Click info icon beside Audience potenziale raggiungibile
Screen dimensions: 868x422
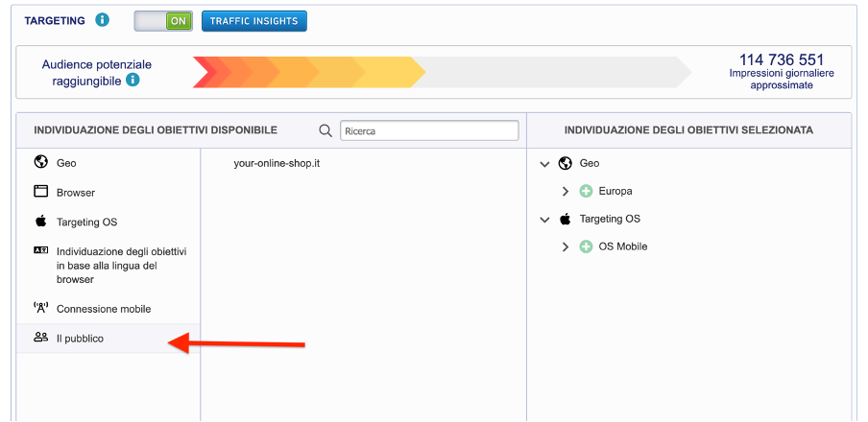click(x=133, y=81)
